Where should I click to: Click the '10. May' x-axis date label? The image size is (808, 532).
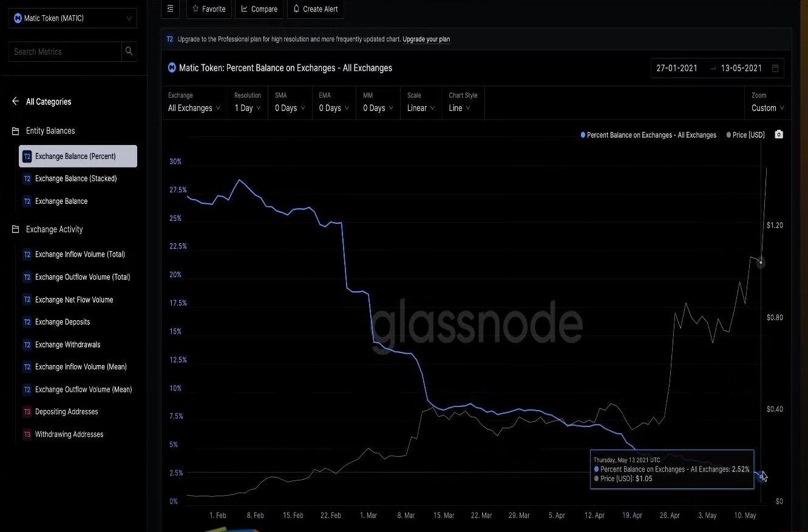[745, 516]
